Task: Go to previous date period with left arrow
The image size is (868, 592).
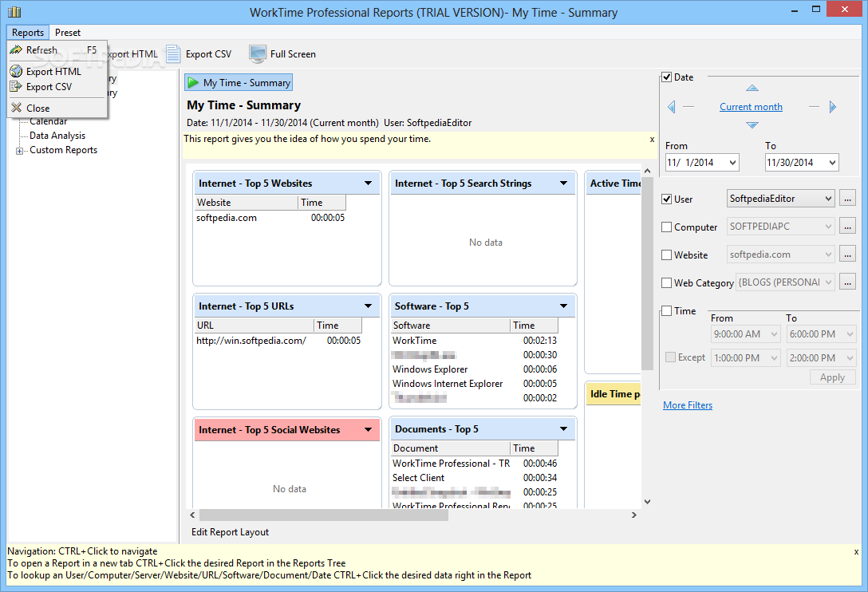Action: click(672, 107)
